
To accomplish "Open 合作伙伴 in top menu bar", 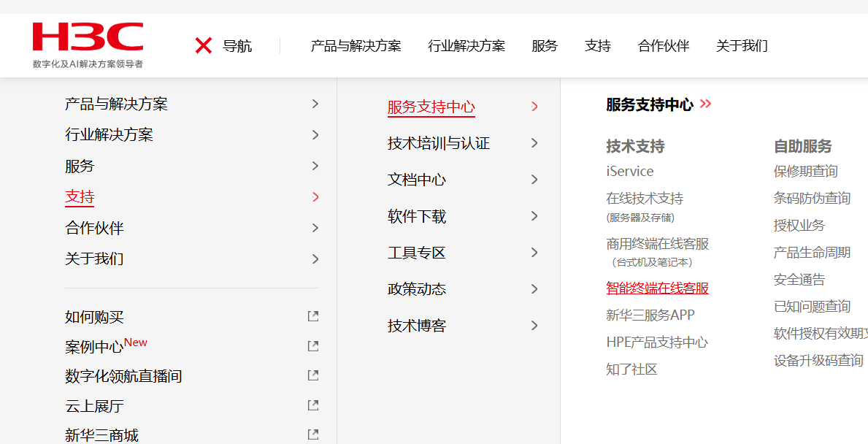I will [x=663, y=46].
